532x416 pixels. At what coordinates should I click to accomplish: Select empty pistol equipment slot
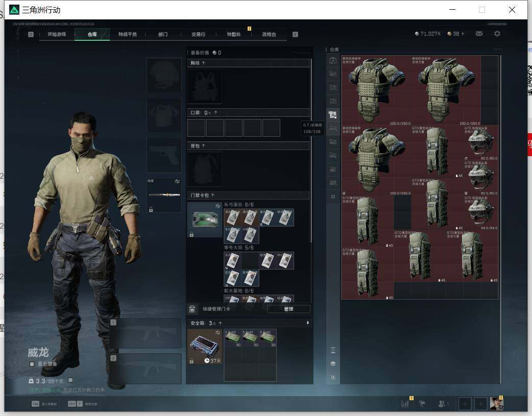pos(164,155)
